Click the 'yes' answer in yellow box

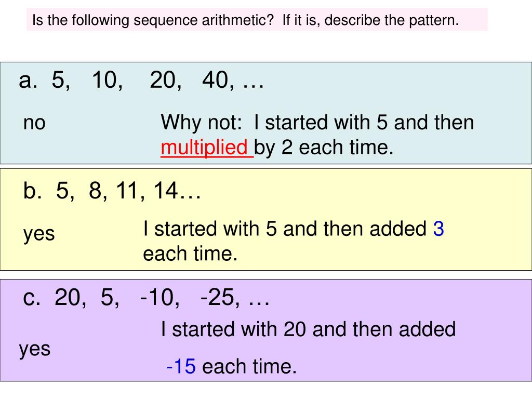(39, 234)
